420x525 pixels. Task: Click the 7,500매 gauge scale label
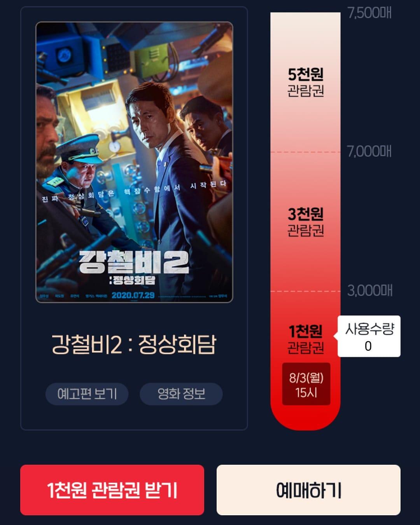[369, 13]
